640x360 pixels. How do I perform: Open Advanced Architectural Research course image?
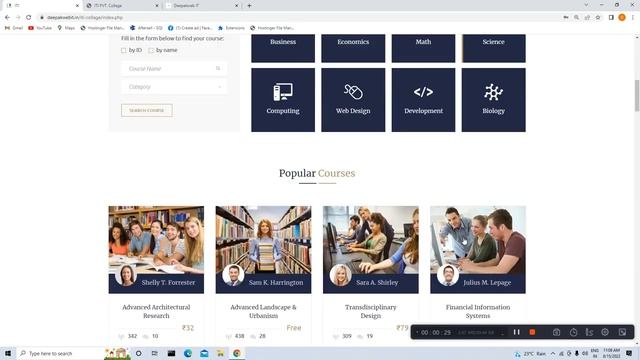tap(156, 240)
